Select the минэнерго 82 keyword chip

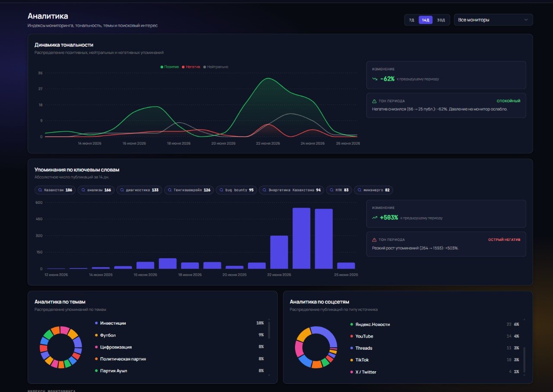coord(374,190)
